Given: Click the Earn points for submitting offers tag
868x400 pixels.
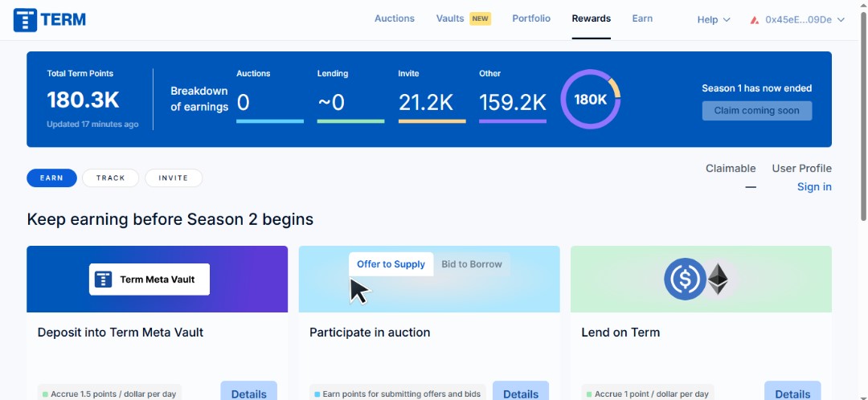Looking at the screenshot, I should point(398,394).
